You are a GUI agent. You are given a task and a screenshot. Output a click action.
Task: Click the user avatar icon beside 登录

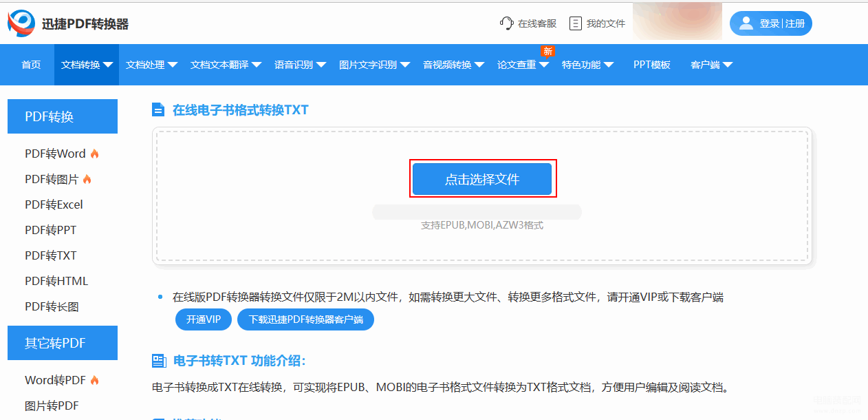click(746, 23)
